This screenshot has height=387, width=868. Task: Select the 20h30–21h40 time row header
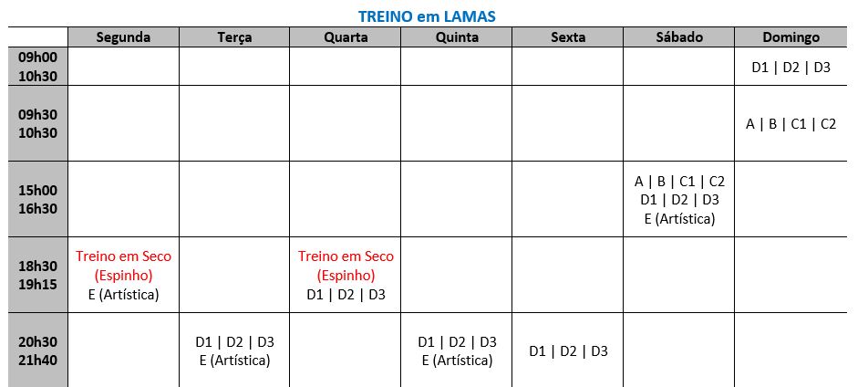point(37,350)
